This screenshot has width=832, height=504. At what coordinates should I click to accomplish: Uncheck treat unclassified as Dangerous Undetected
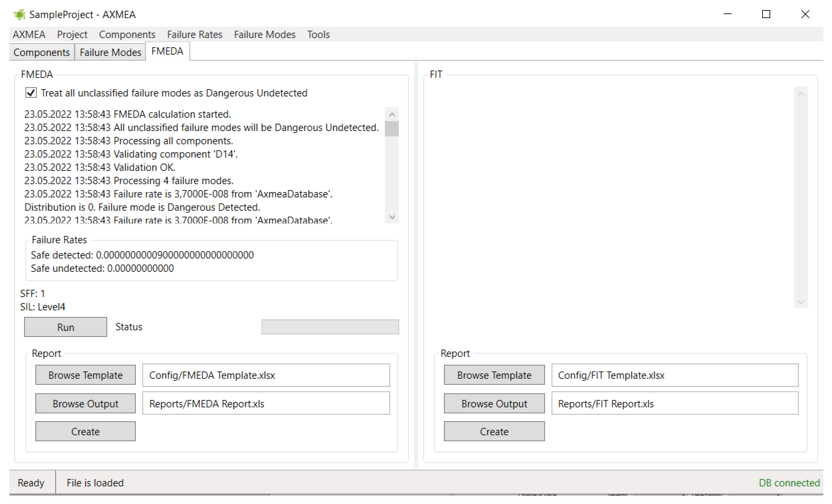pyautogui.click(x=31, y=93)
